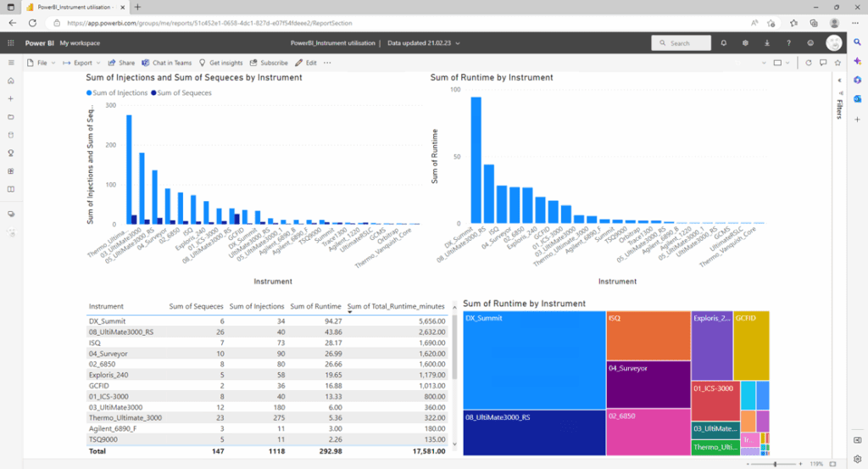
Task: Expand the View mode dropdown
Action: tap(780, 63)
